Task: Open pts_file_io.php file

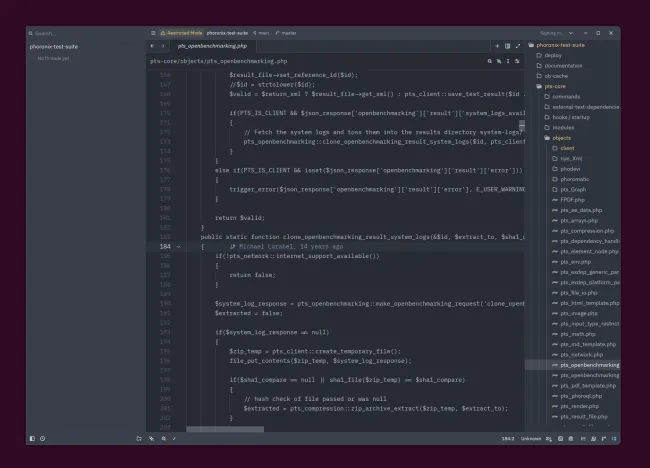Action: pos(575,293)
